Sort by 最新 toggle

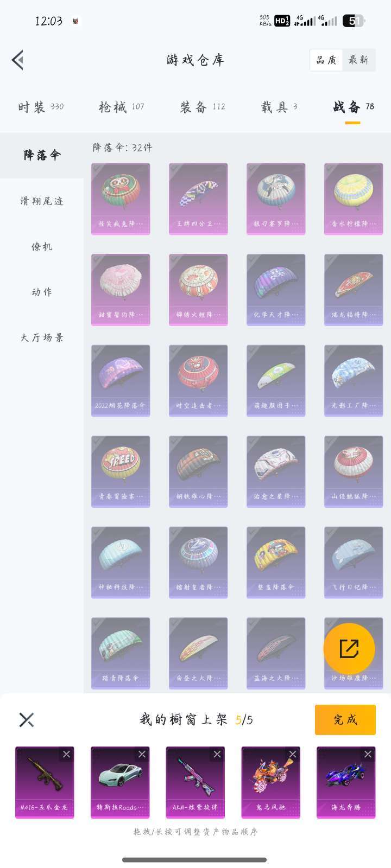point(359,60)
